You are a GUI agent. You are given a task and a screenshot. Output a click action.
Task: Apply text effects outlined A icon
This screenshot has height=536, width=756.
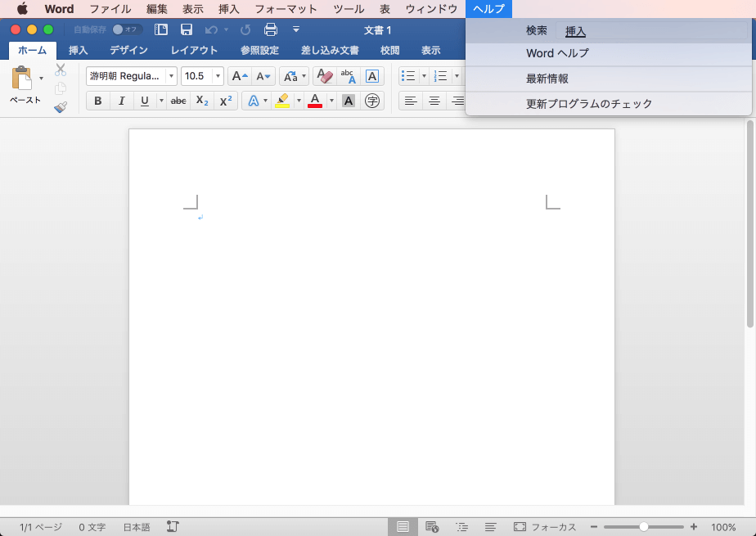pos(253,101)
